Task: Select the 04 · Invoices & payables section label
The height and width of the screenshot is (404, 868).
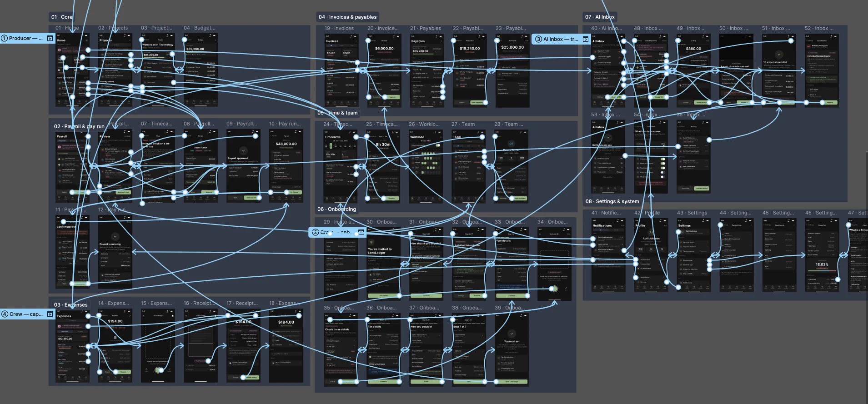Action: click(348, 17)
